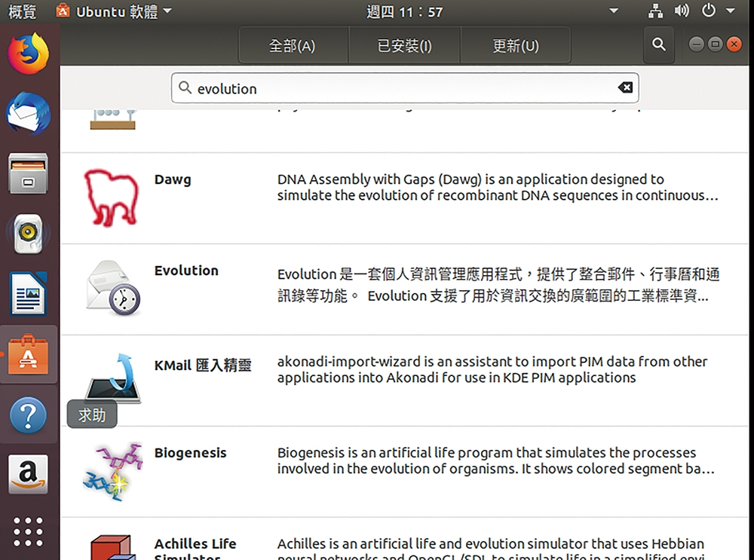754x560 pixels.
Task: Open Rhythmbox music player in the dock
Action: (x=29, y=234)
